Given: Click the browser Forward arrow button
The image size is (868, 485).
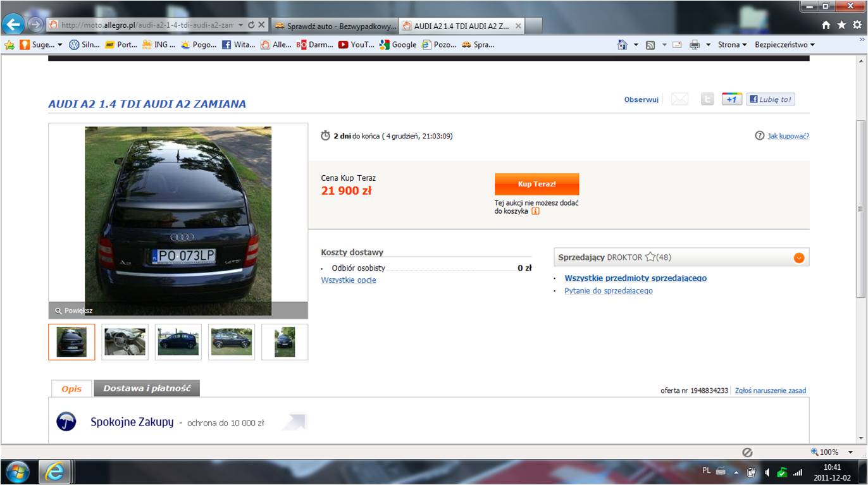Looking at the screenshot, I should pos(35,25).
